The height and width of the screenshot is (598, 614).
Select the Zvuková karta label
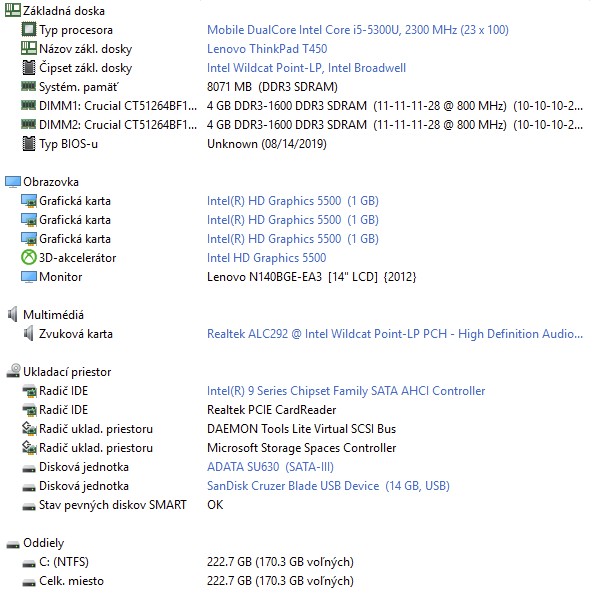pyautogui.click(x=76, y=334)
